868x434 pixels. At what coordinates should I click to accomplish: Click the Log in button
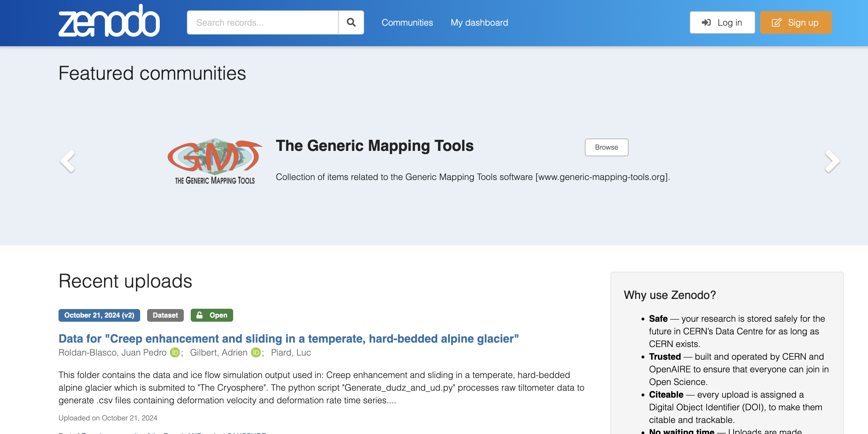tap(722, 22)
